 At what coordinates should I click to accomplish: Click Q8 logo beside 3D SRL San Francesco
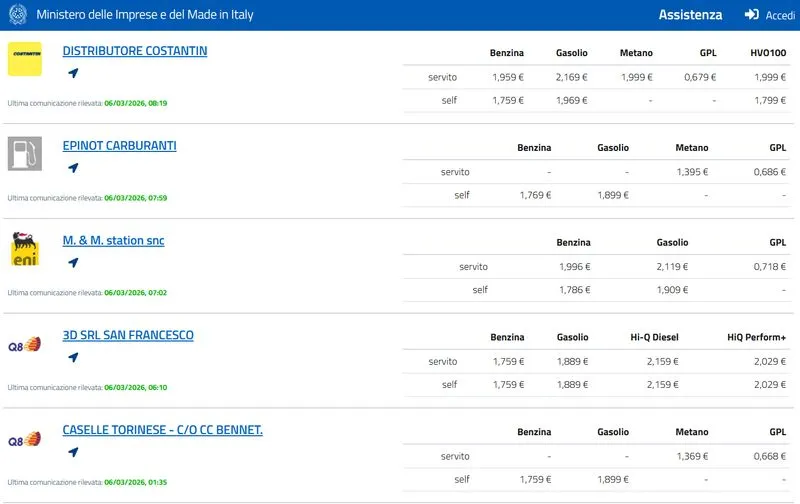pyautogui.click(x=25, y=344)
